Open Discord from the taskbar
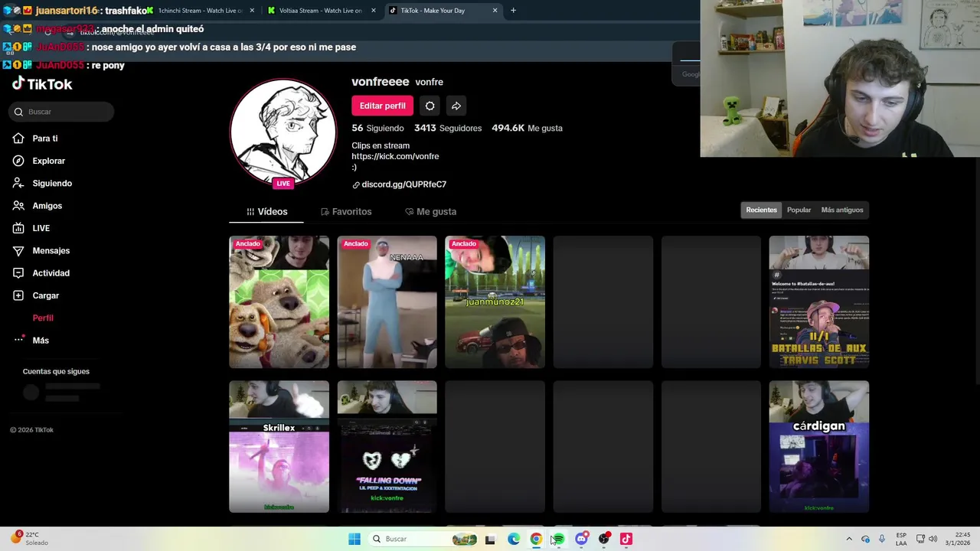Viewport: 980px width, 551px height. (581, 539)
